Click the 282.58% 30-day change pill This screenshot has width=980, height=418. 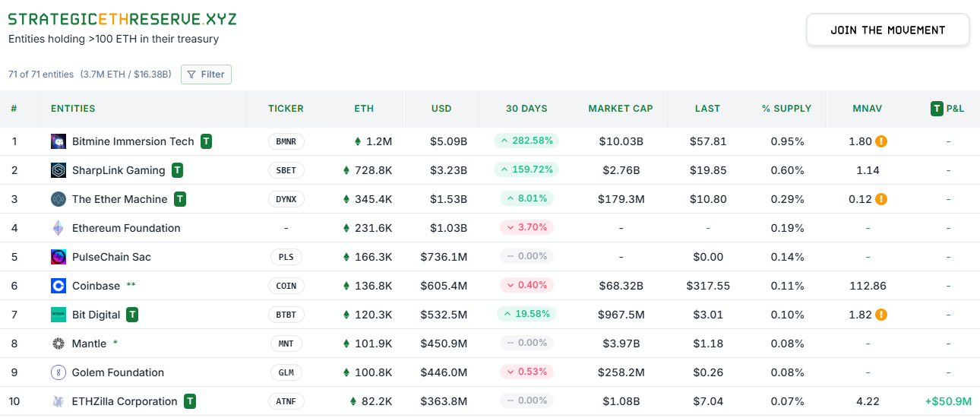[x=526, y=141]
